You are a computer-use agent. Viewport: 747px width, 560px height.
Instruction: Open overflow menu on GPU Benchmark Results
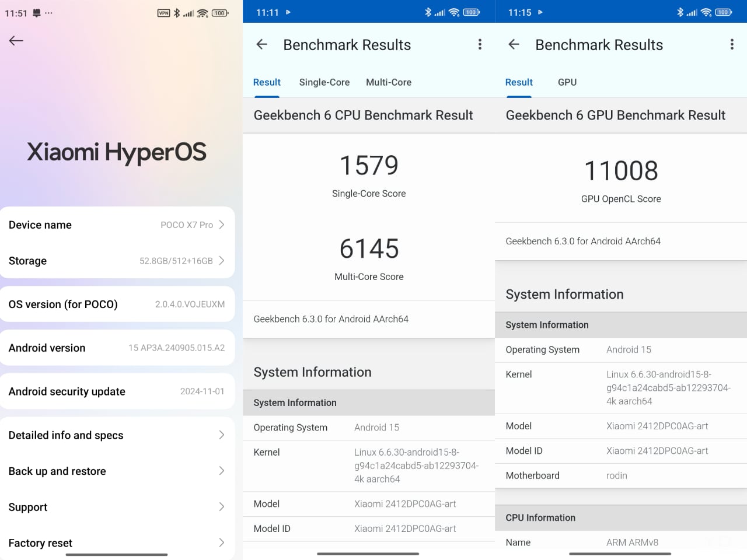[732, 45]
